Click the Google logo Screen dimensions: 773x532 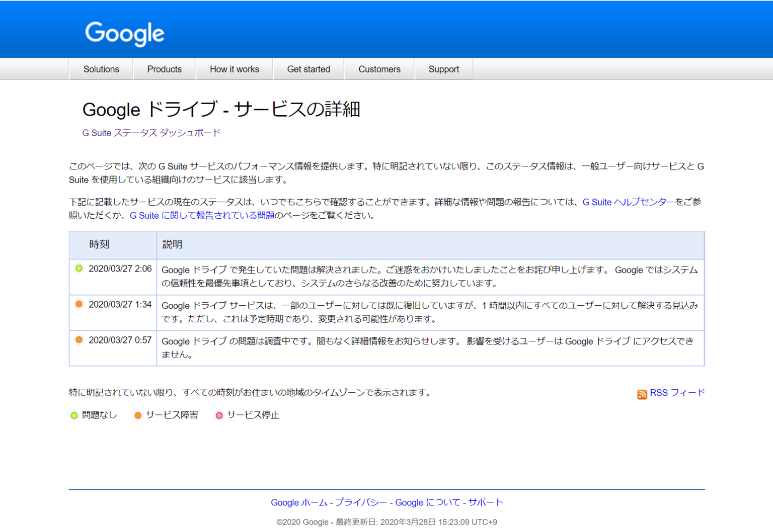click(x=125, y=33)
